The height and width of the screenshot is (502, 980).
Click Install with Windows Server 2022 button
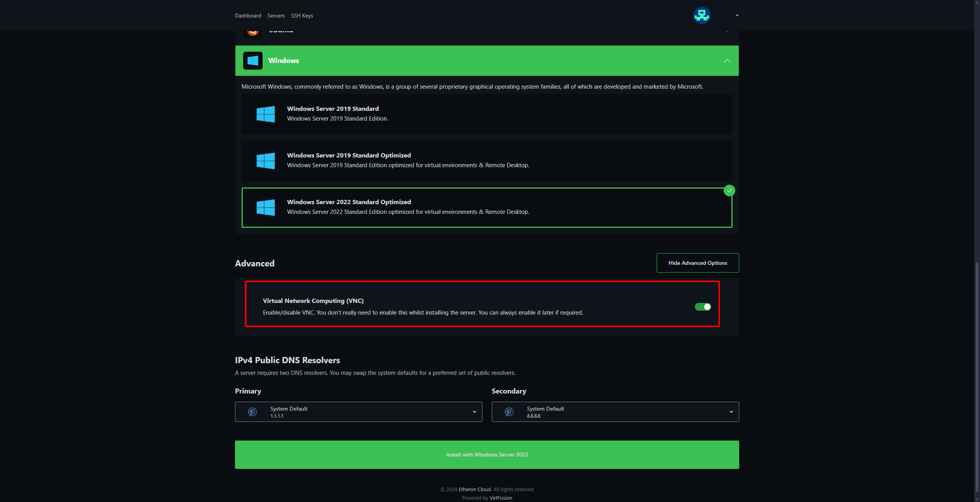486,455
